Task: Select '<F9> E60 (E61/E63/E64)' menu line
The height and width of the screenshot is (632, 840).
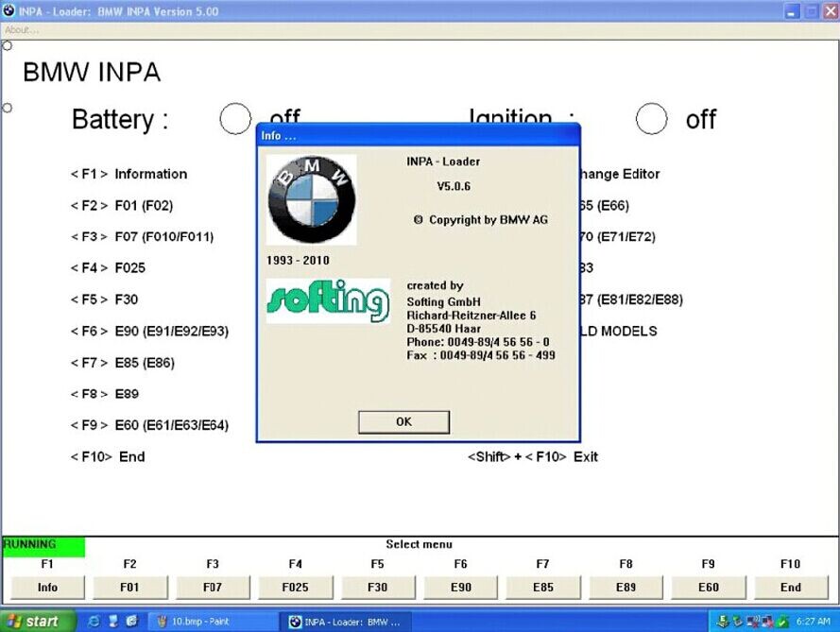Action: pyautogui.click(x=149, y=425)
